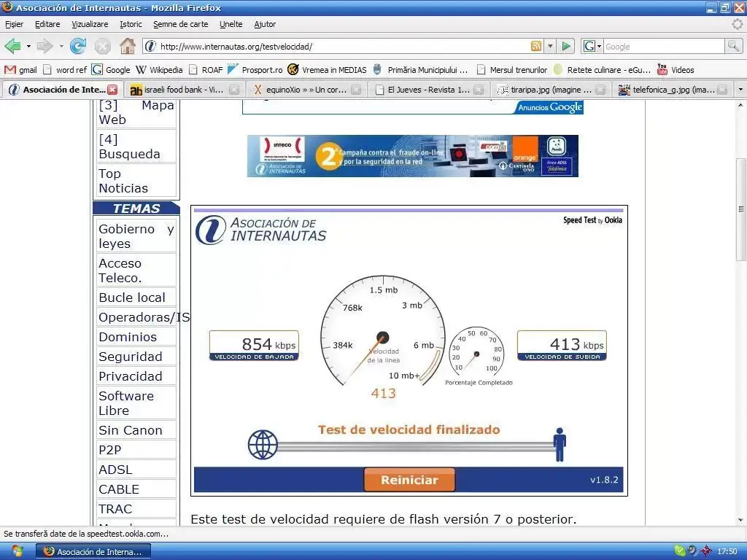Open the Vremea in MEDIAS bookmark
This screenshot has width=747, height=560.
pos(328,70)
